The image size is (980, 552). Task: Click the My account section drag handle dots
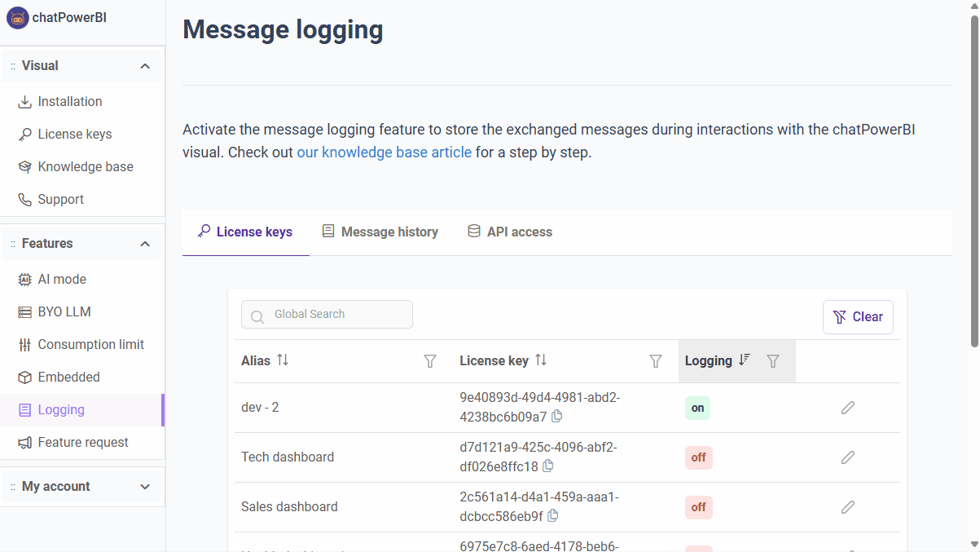13,487
